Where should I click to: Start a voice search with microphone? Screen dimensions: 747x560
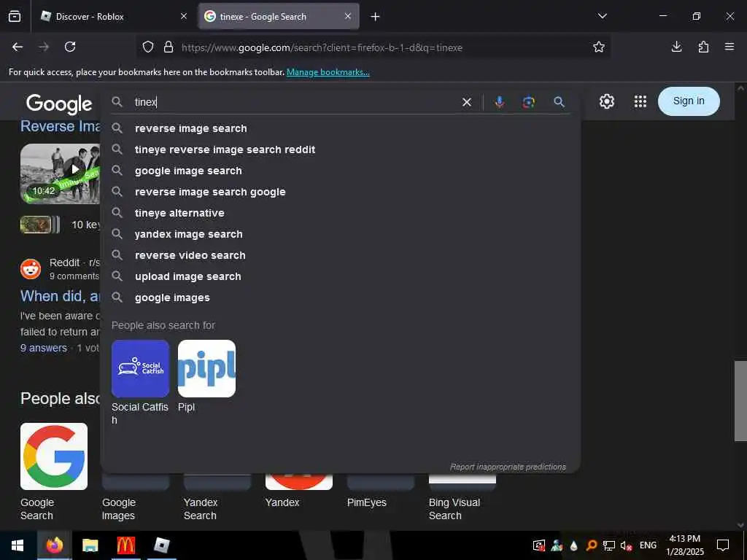coord(499,102)
